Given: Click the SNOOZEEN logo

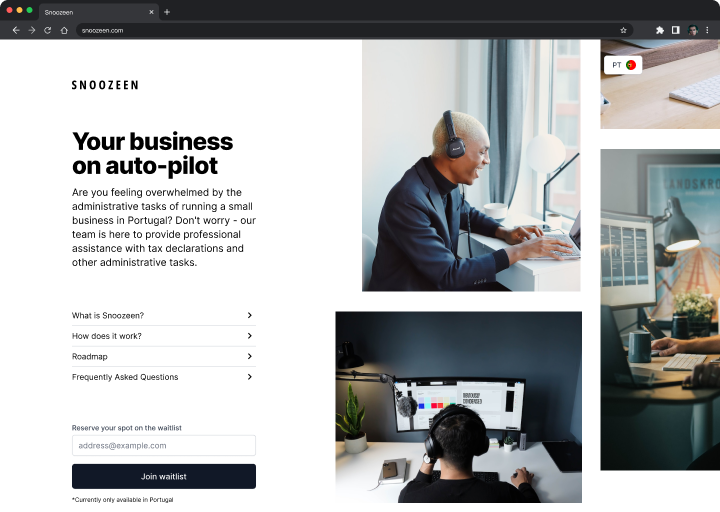Looking at the screenshot, I should click(x=105, y=85).
